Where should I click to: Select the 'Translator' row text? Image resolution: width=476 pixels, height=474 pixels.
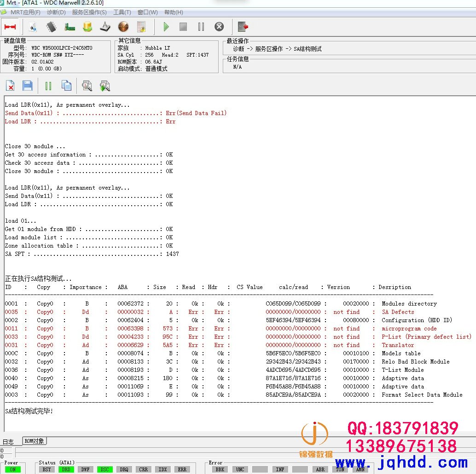coord(398,345)
